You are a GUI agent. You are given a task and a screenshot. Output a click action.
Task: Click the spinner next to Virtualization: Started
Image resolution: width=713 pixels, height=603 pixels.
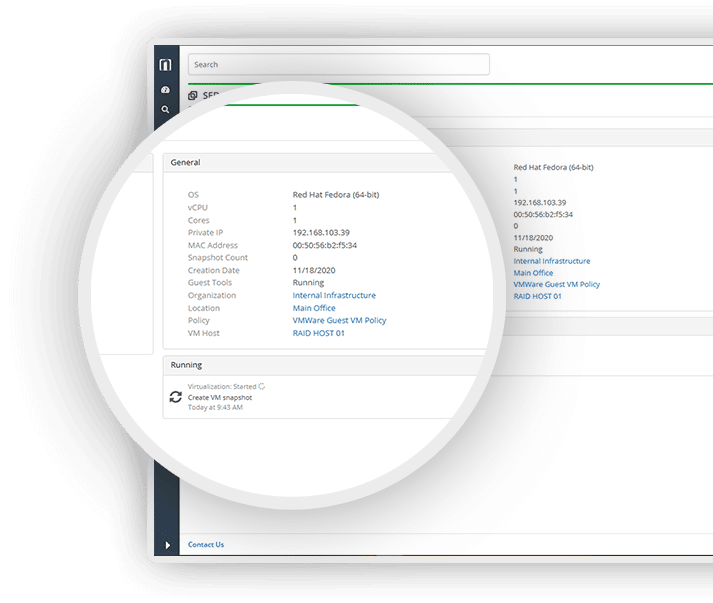262,386
